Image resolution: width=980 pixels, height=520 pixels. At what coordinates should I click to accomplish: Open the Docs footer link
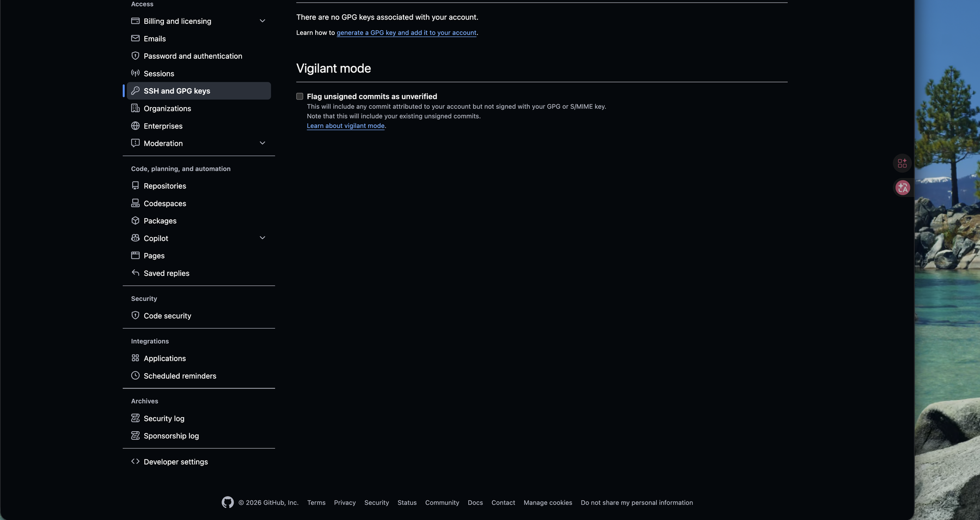pyautogui.click(x=475, y=503)
